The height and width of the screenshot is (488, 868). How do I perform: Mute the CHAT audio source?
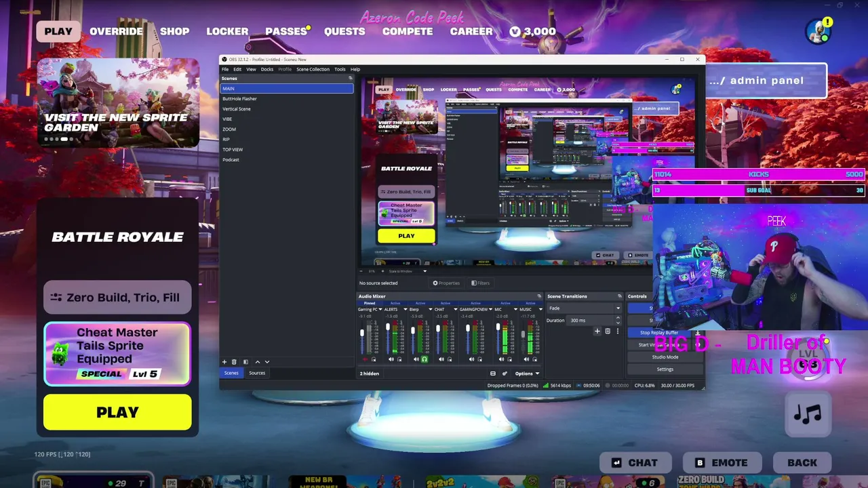point(441,359)
